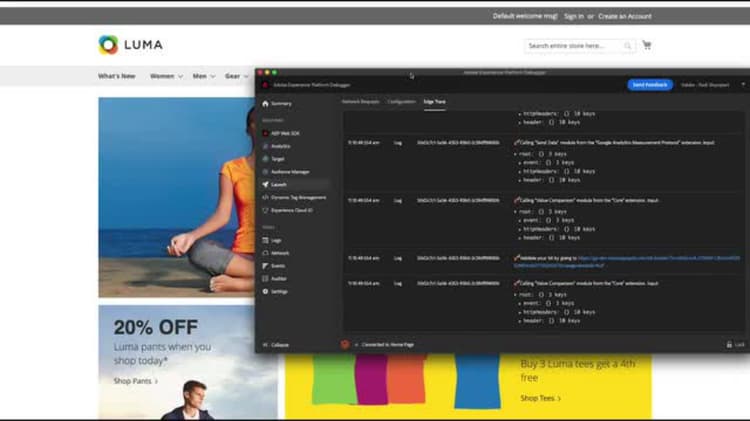750x421 pixels.
Task: Click the Sign In link
Action: (574, 16)
